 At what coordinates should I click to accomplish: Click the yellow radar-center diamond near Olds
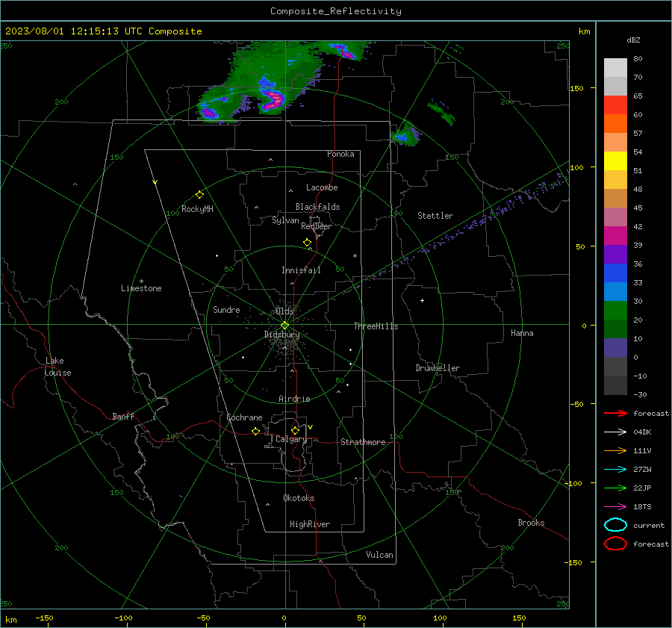click(284, 326)
